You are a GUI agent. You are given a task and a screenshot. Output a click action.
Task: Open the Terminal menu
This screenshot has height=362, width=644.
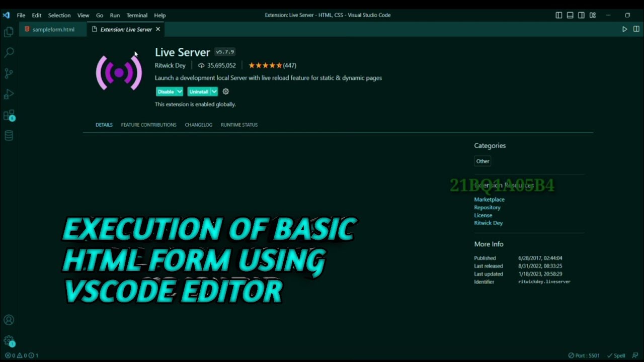click(137, 15)
